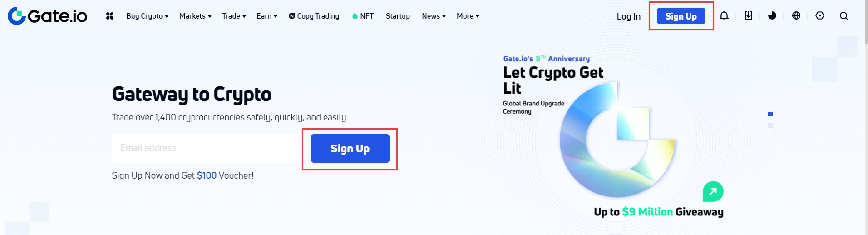The image size is (868, 235).
Task: Open the hexagon settings icon
Action: (x=820, y=16)
